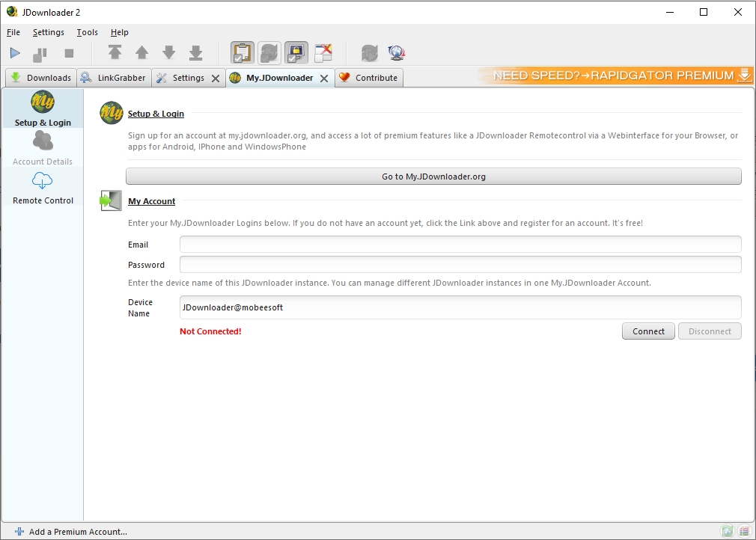Image resolution: width=756 pixels, height=540 pixels.
Task: Open the Help menu
Action: [x=120, y=32]
